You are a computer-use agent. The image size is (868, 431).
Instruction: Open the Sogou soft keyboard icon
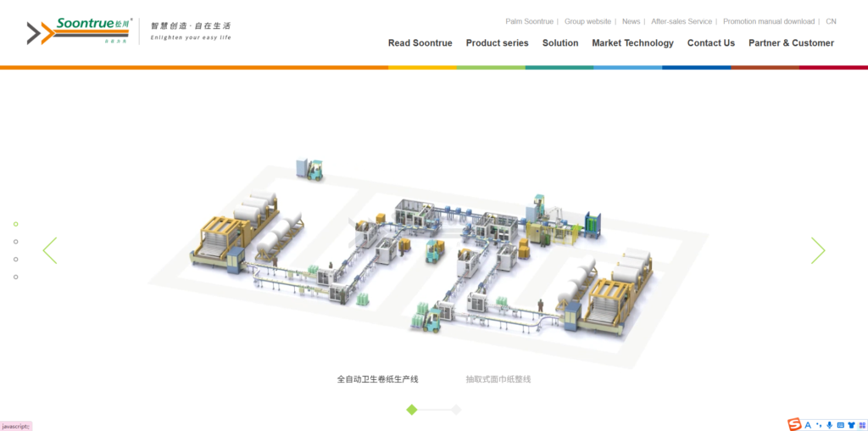tap(839, 424)
